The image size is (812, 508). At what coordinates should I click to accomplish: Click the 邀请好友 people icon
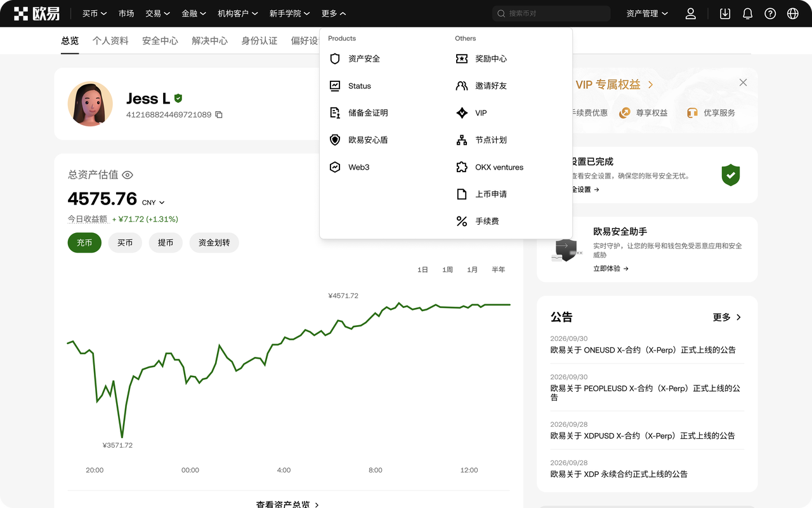(x=462, y=86)
